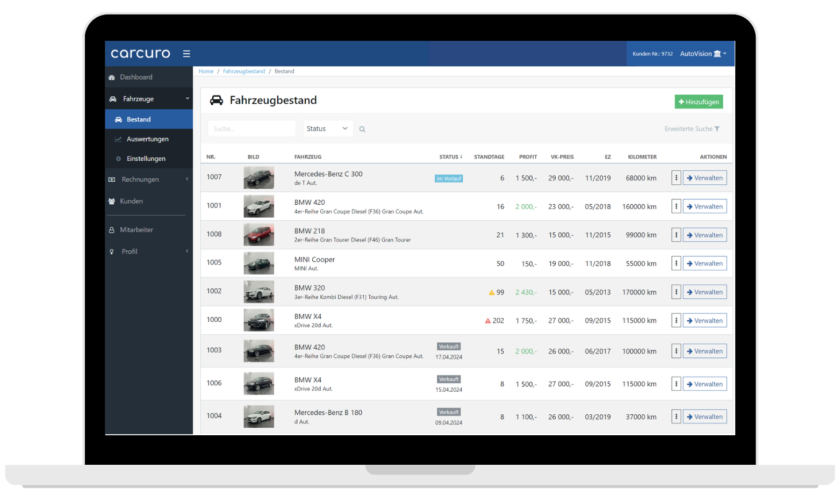Open the three-dot menu for vehicle 1005
Viewport: 840px width, 504px height.
tap(676, 263)
